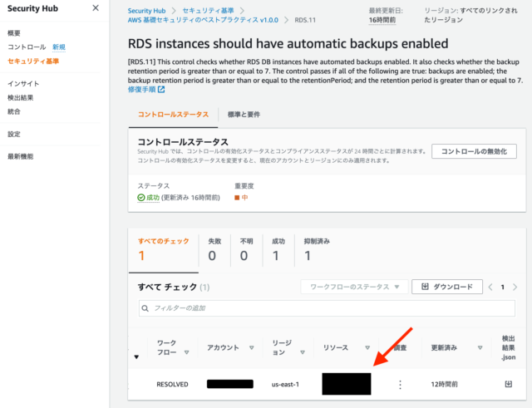Open the ワークフローのステータス dropdown
The width and height of the screenshot is (532, 408).
354,287
